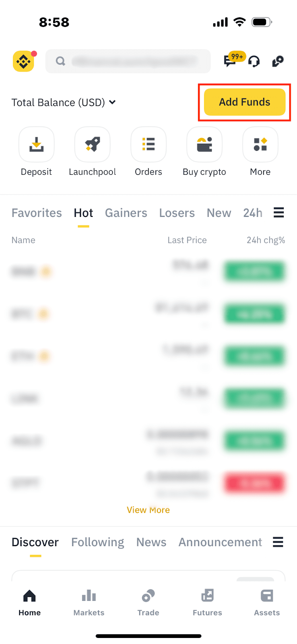Viewport: 297px width, 644px height.
Task: Open customer support headset icon
Action: (x=254, y=62)
